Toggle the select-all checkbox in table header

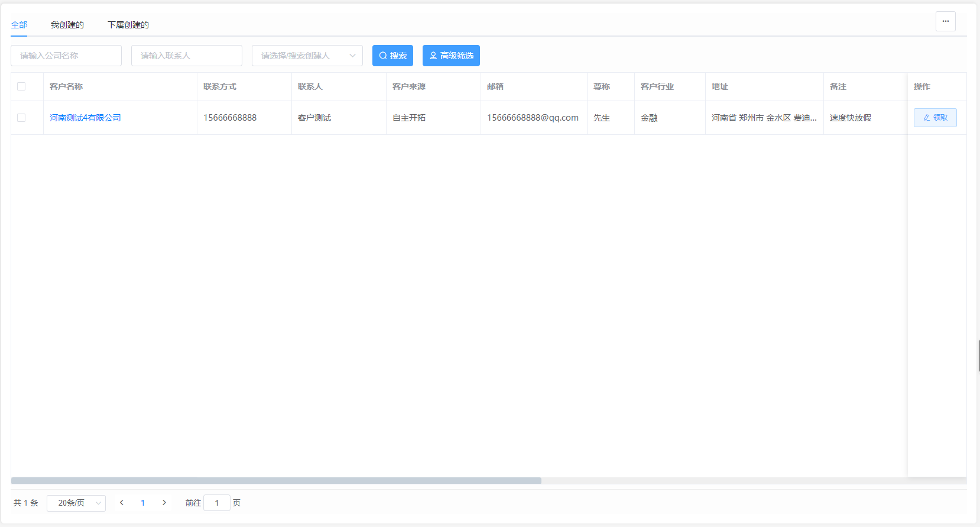21,86
